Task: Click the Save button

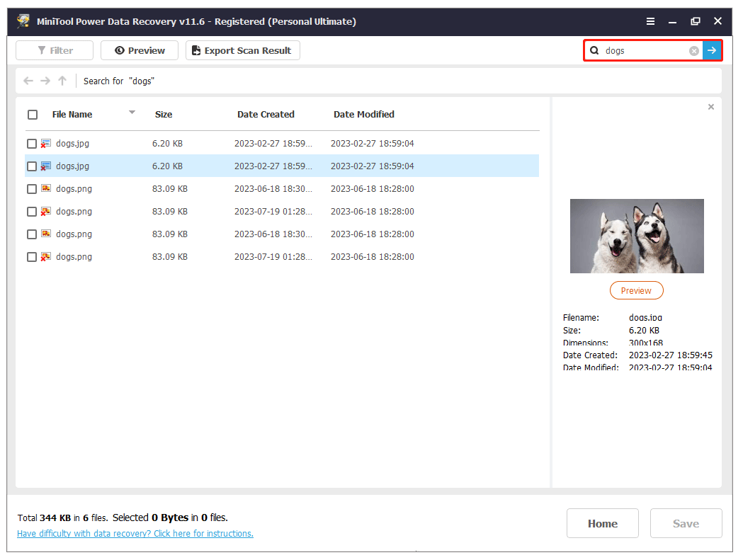Action: 686,523
